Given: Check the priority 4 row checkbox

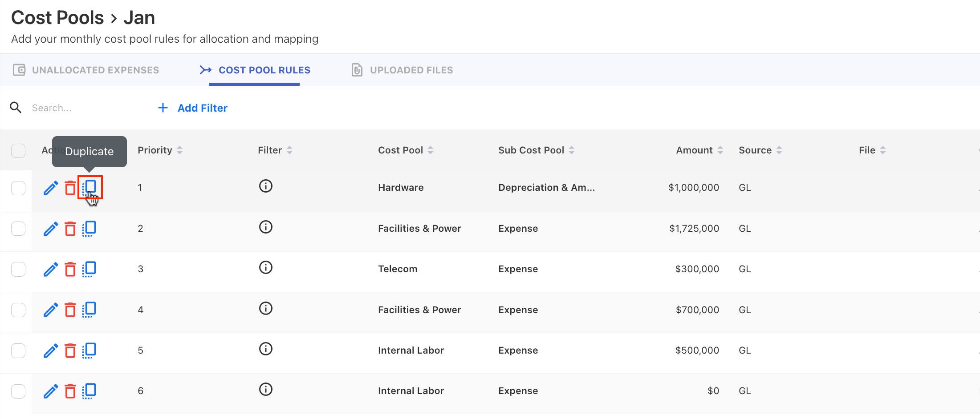Looking at the screenshot, I should [18, 310].
